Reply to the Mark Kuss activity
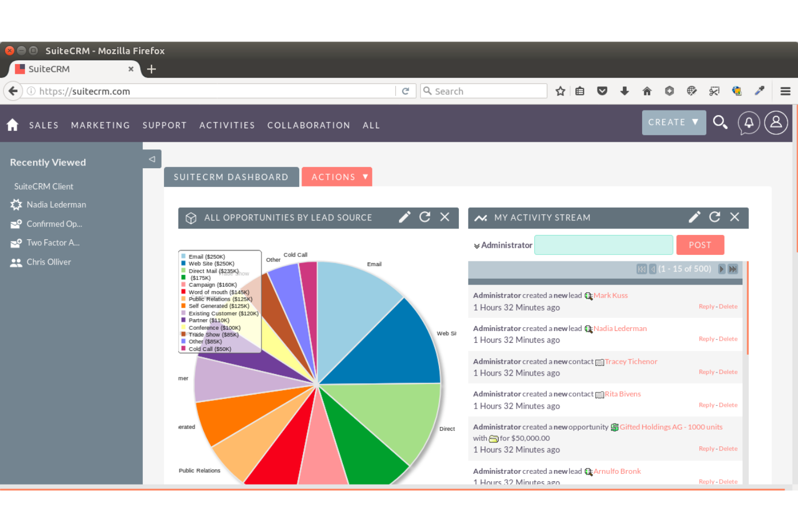The height and width of the screenshot is (532, 798). [x=706, y=307]
